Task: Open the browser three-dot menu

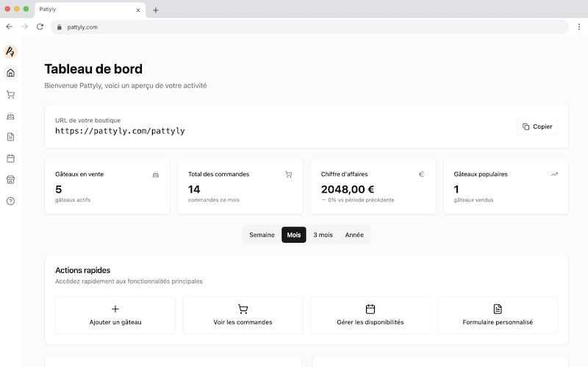Action: pyautogui.click(x=578, y=26)
